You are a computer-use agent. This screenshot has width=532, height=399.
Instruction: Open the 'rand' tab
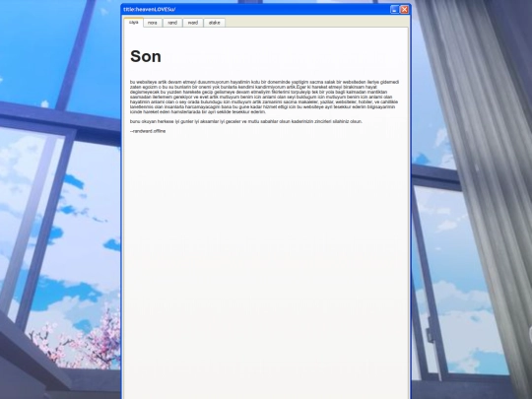[x=172, y=23]
